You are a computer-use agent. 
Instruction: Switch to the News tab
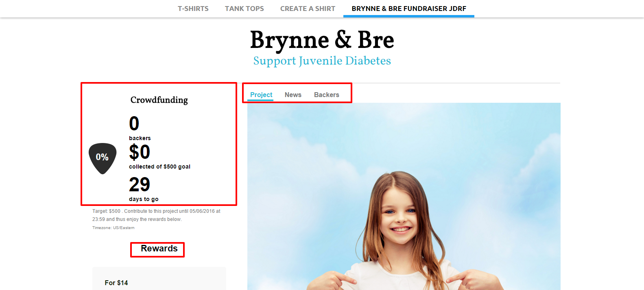point(293,95)
